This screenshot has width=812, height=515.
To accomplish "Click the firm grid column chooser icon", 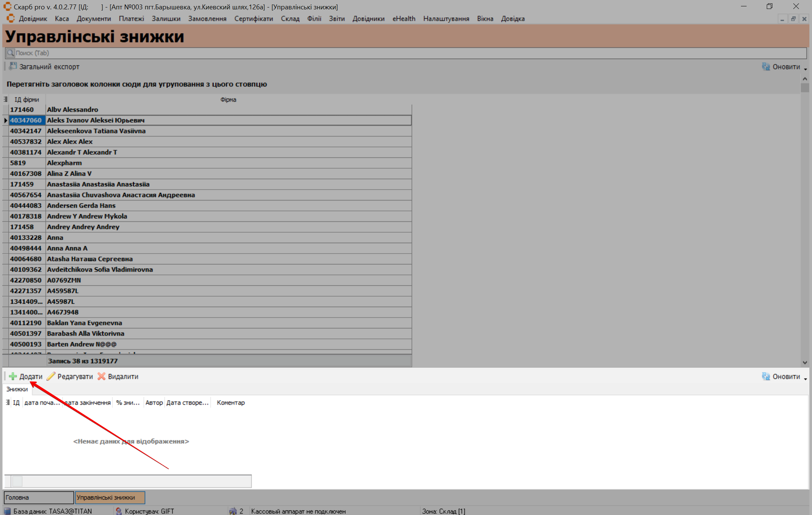I will 6,99.
